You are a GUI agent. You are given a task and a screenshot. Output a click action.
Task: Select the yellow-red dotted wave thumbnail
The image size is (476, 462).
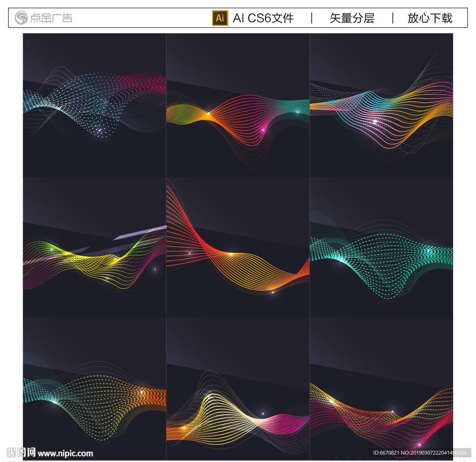click(382, 389)
